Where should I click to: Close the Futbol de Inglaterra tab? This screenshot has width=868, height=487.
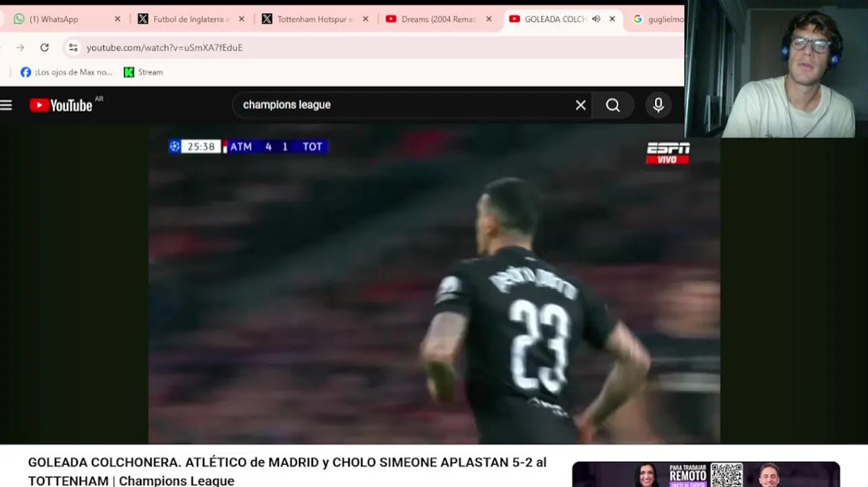coord(241,19)
